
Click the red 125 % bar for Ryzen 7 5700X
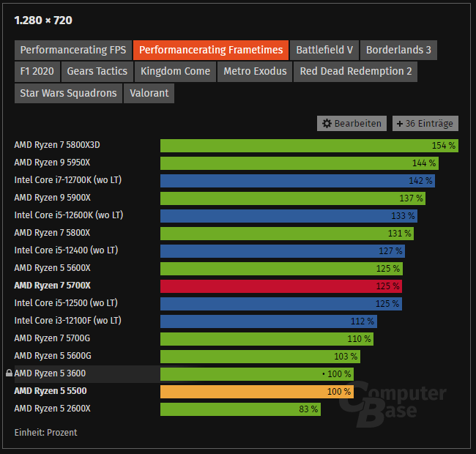point(281,286)
